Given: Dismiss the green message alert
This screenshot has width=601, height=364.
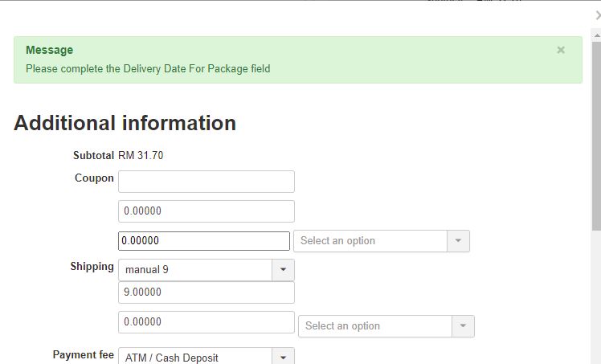Looking at the screenshot, I should 561,50.
